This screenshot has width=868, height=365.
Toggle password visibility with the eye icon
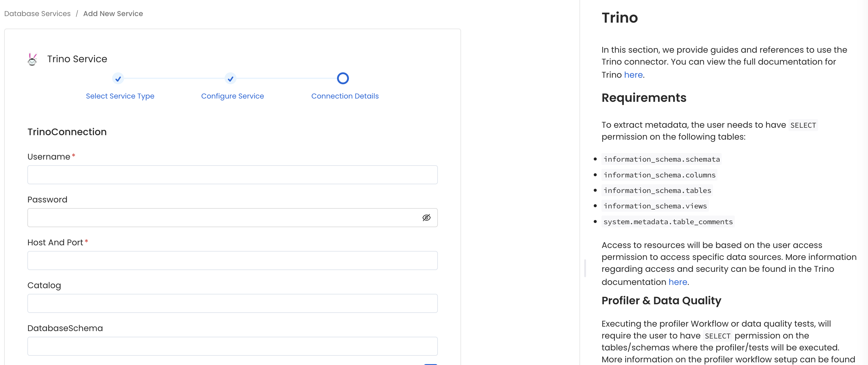[x=427, y=218]
